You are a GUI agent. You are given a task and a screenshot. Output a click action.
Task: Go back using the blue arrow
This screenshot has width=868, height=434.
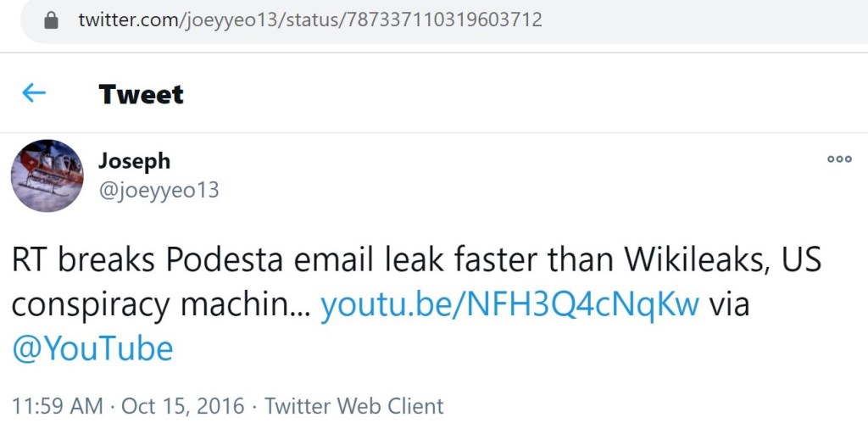click(x=34, y=93)
